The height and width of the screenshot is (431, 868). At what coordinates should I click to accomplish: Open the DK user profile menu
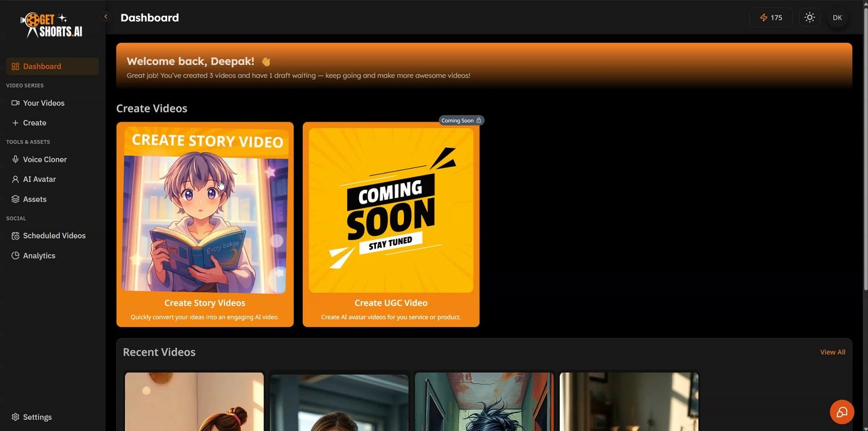837,17
